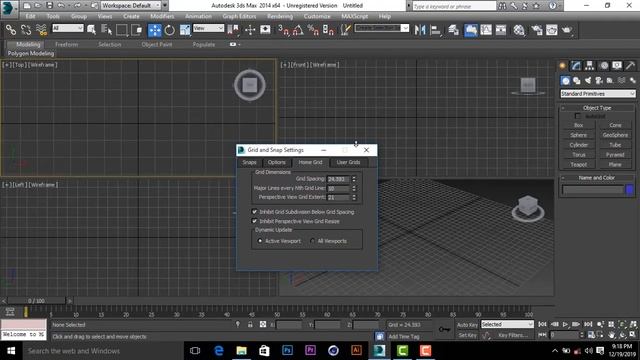Screen dimensions: 640x360
Task: Toggle Spinner Snap icon
Action: 328,30
